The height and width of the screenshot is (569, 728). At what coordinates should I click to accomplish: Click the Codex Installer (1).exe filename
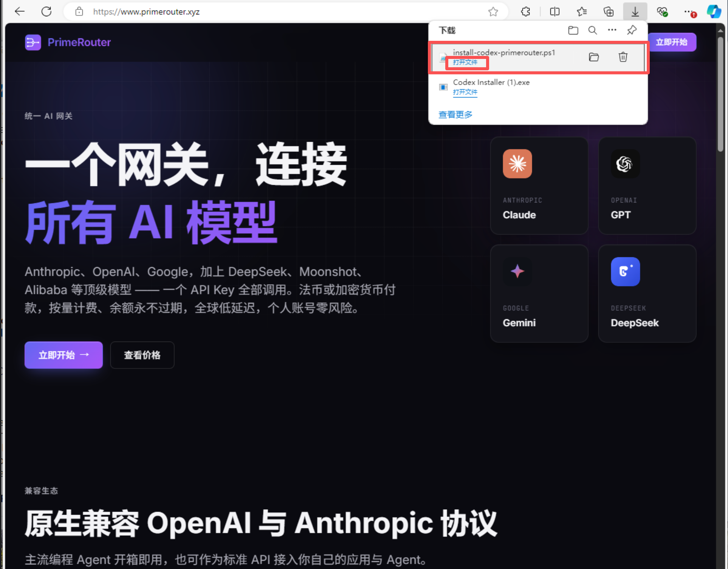(491, 82)
